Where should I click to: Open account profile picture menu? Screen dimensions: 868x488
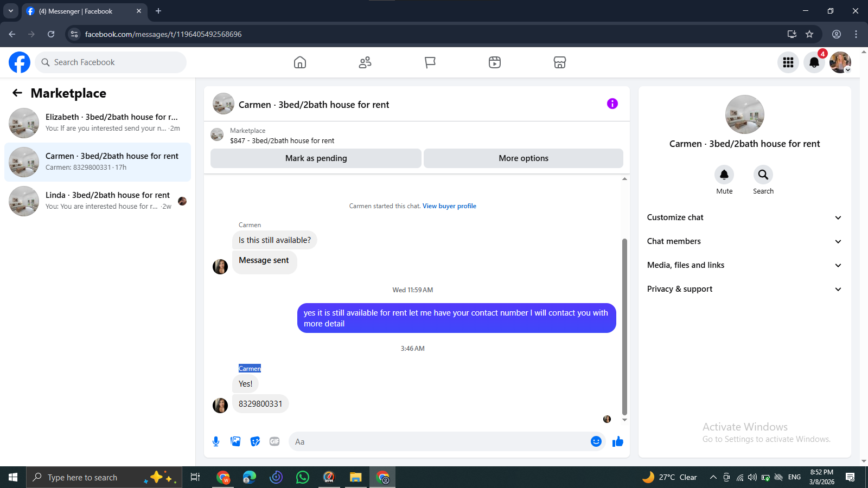click(840, 62)
